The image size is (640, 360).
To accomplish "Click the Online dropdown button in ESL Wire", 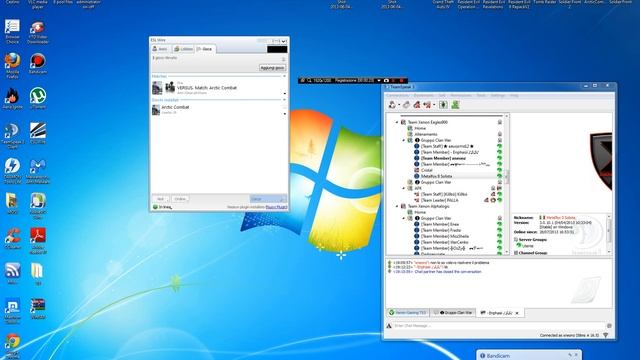I will (180, 199).
